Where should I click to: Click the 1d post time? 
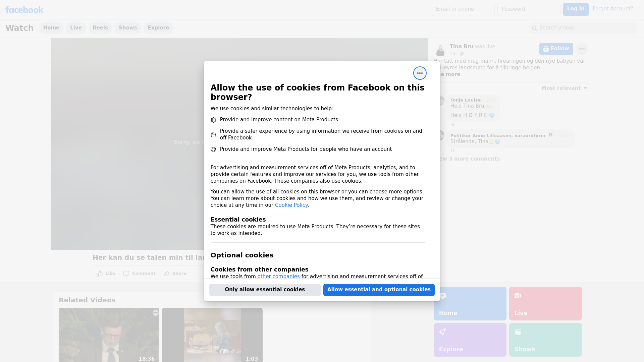point(452,54)
